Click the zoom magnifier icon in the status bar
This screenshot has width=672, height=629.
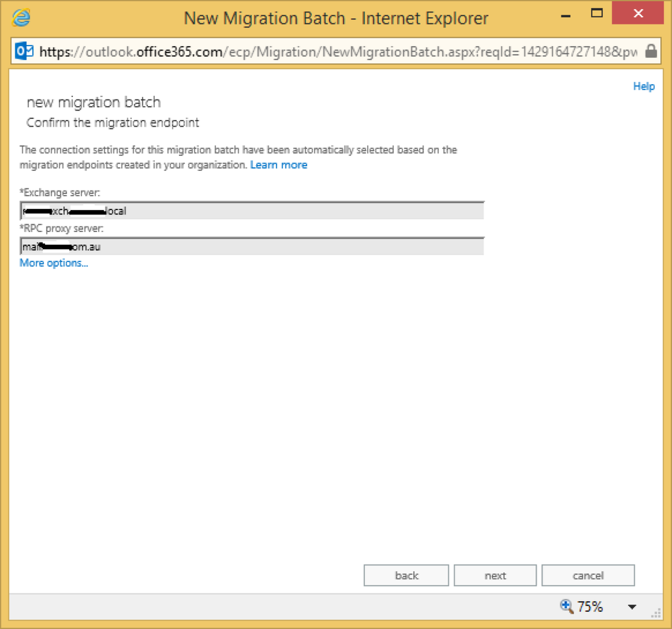coord(566,606)
